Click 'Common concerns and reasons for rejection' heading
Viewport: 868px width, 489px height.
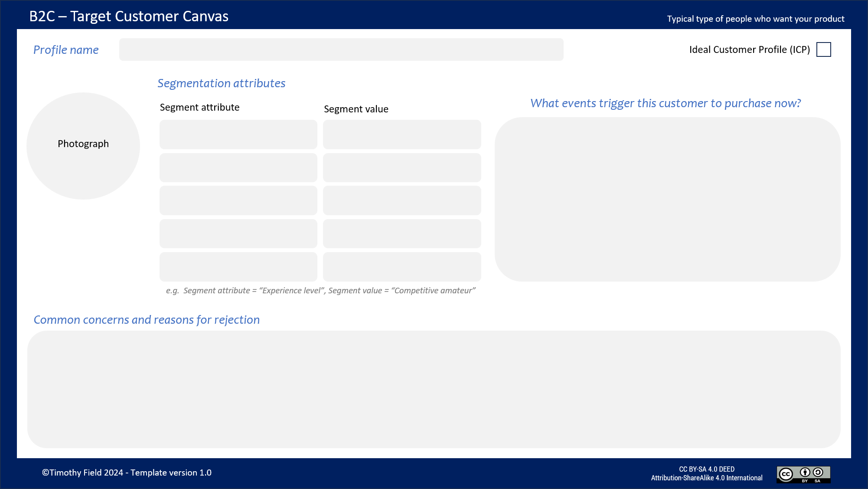point(147,320)
